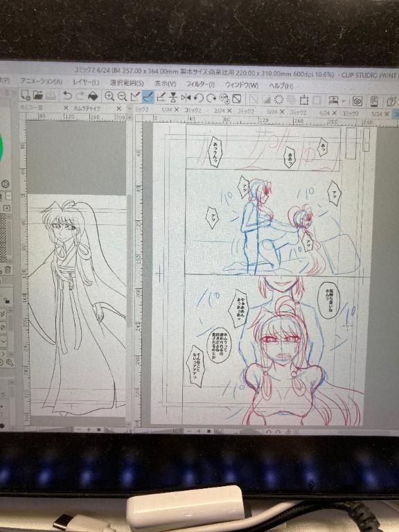This screenshot has width=399, height=532.
Task: Click the scale/rotate transform icon
Action: pyautogui.click(x=135, y=97)
